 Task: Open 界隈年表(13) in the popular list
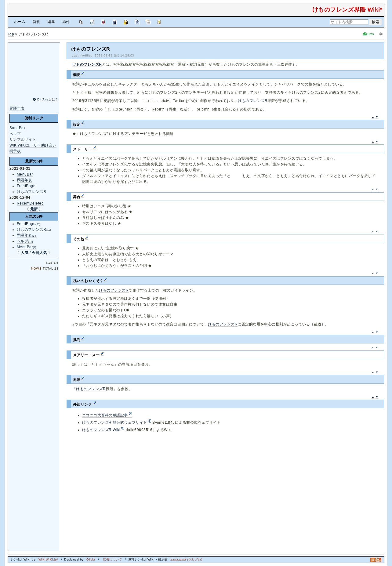click(x=27, y=236)
